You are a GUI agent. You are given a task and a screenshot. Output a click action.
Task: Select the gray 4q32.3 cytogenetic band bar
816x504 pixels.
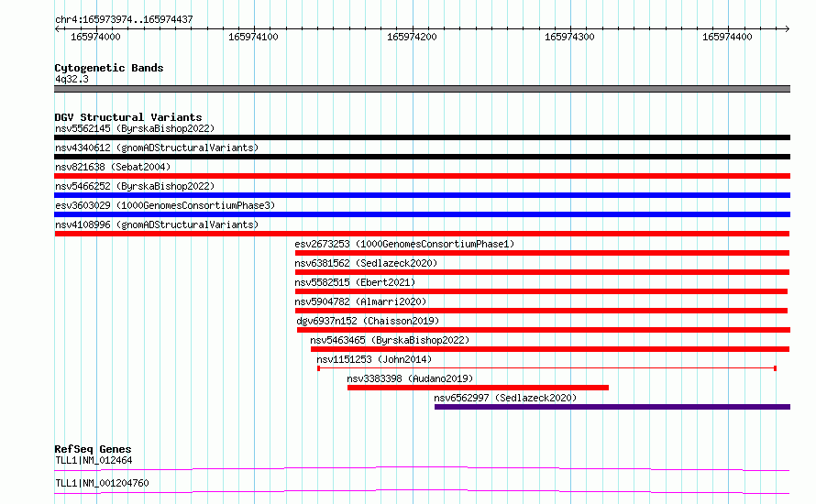(422, 89)
